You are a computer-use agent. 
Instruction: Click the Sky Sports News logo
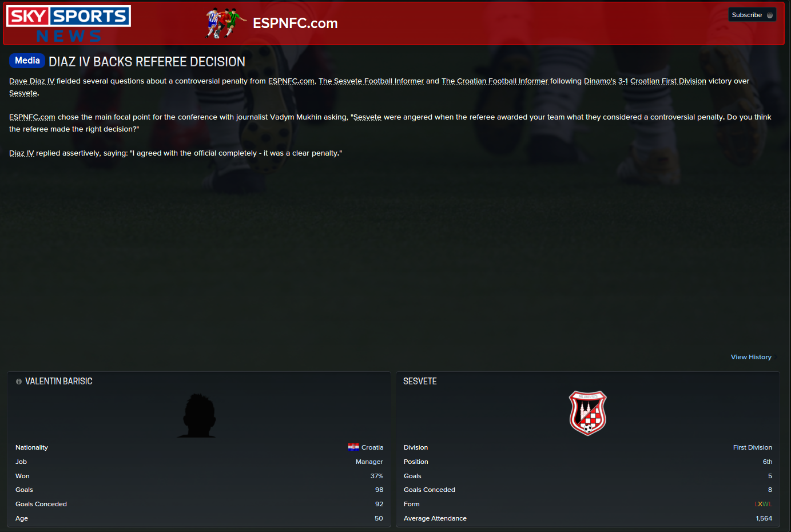click(x=69, y=24)
